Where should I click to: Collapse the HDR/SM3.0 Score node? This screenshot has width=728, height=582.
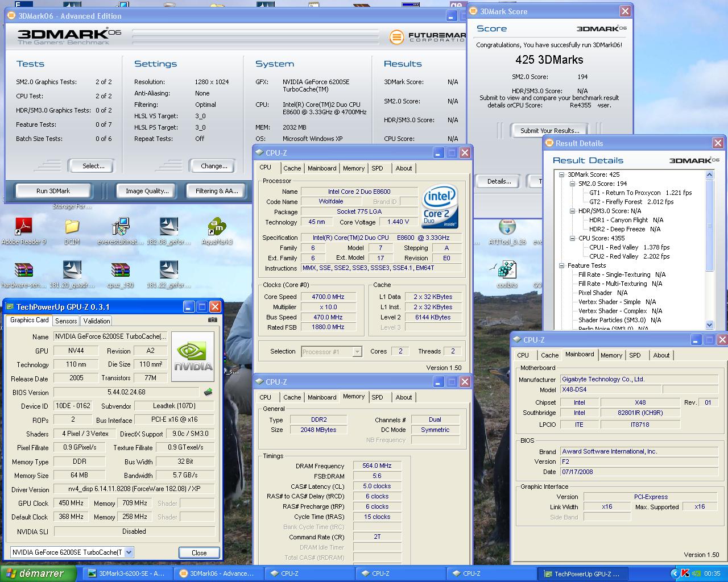[572, 211]
